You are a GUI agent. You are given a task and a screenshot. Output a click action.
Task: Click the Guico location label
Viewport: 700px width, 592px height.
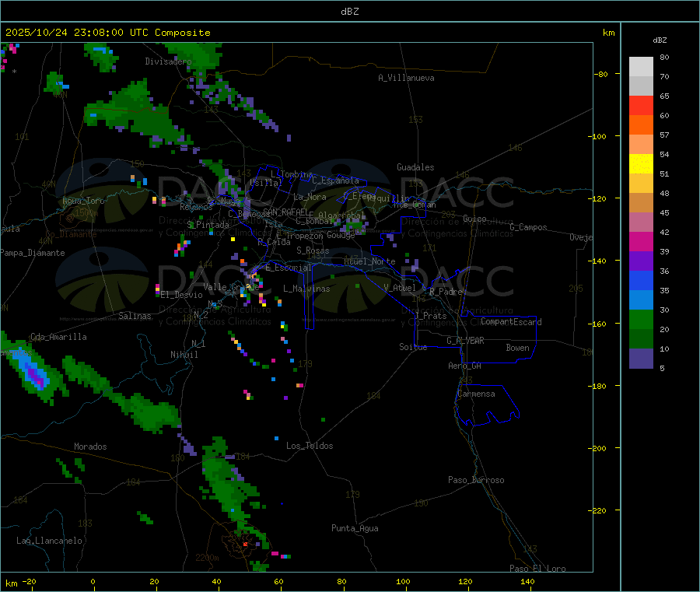click(x=474, y=219)
